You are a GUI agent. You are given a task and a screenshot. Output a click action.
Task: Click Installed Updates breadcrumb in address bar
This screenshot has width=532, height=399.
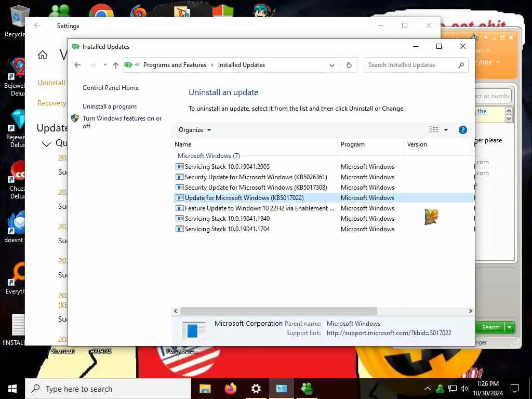coord(241,65)
